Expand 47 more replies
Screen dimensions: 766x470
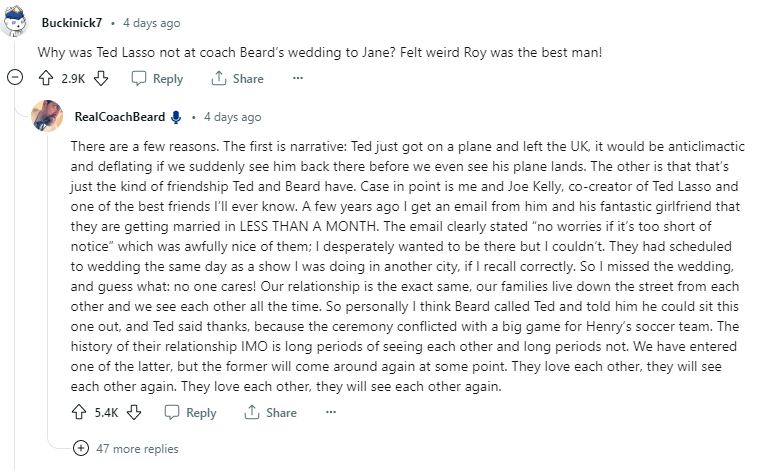point(81,449)
